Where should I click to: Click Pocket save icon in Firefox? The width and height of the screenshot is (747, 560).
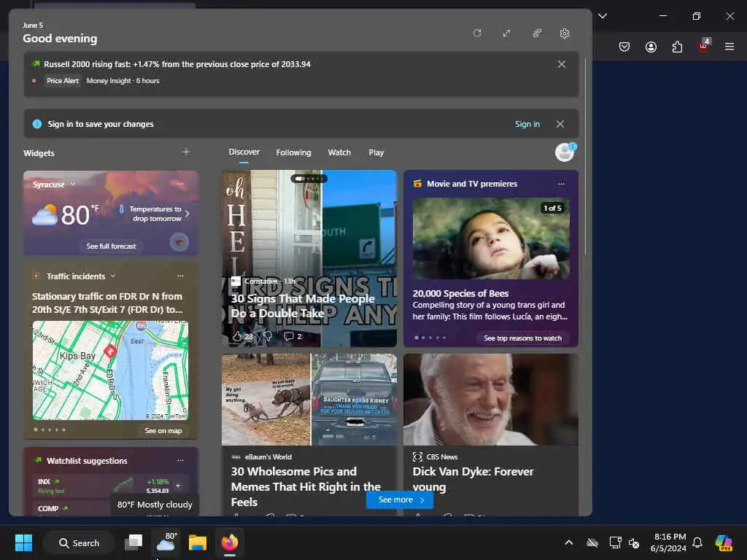624,47
